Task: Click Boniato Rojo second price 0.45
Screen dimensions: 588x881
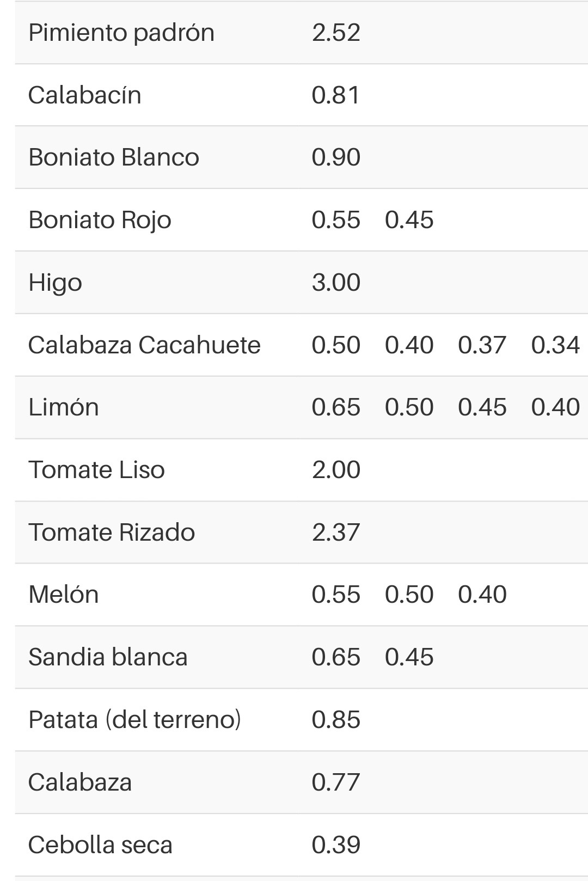Action: pyautogui.click(x=409, y=220)
